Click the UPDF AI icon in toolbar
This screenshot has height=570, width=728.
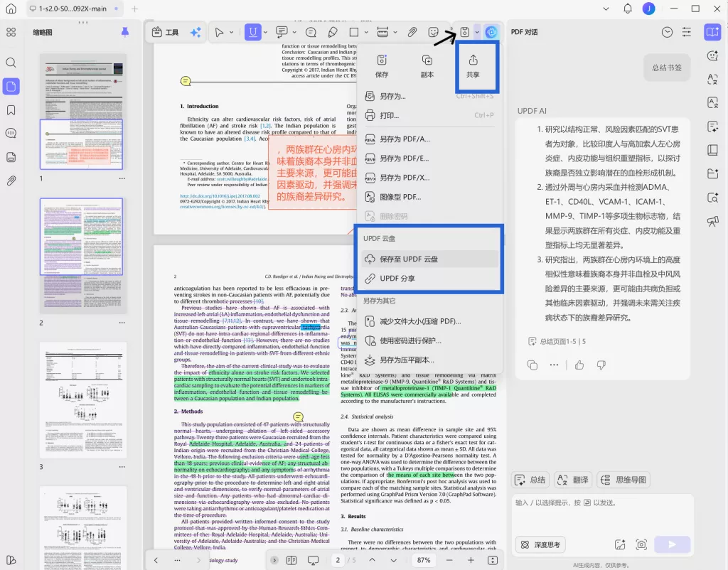pyautogui.click(x=491, y=32)
